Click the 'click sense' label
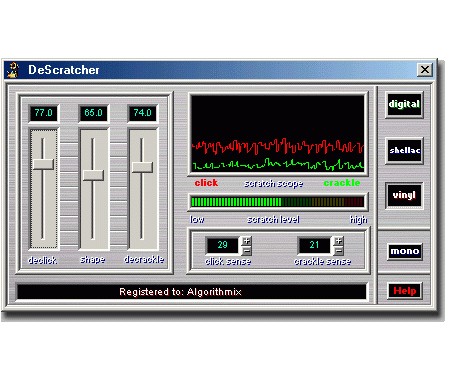This screenshot has width=450, height=380. [x=228, y=261]
